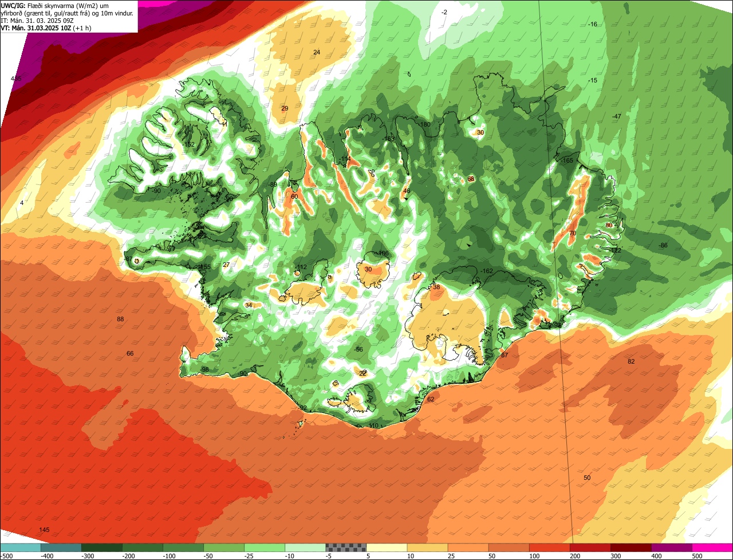Click the map value '34'

point(249,305)
